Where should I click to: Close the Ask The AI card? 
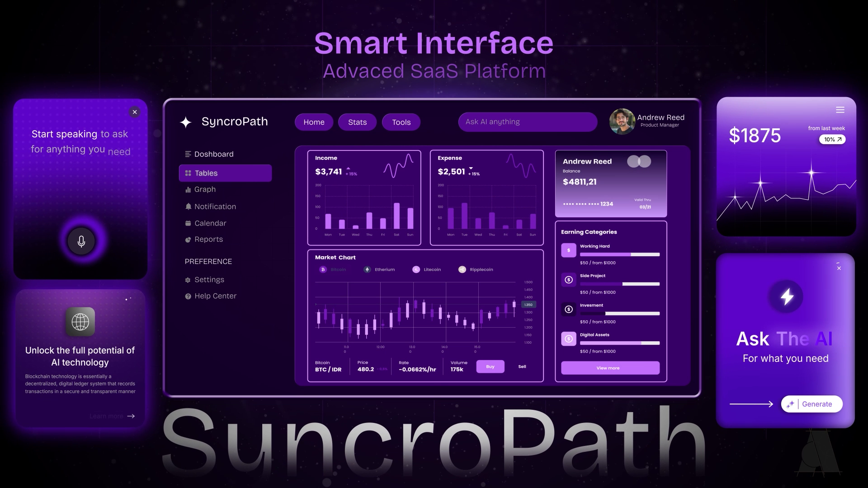click(839, 268)
